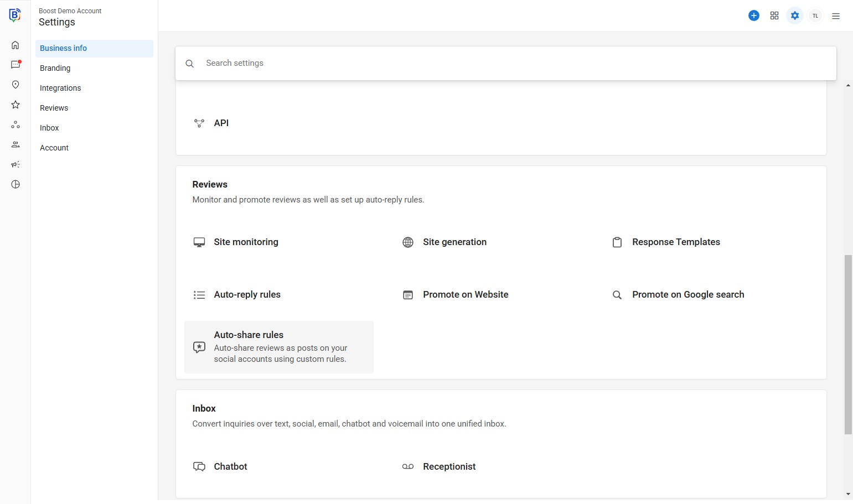Go to Account settings section
Viewport: 853px width, 504px height.
click(x=54, y=148)
